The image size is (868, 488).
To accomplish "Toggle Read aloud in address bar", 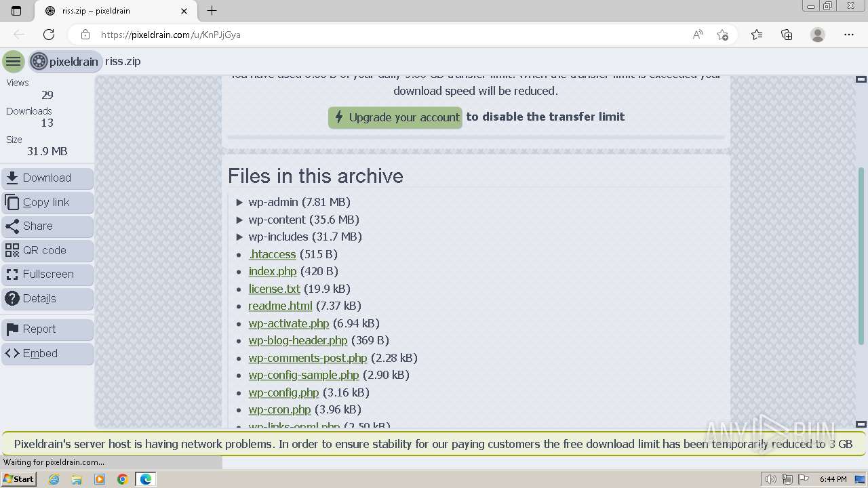I will (x=698, y=35).
